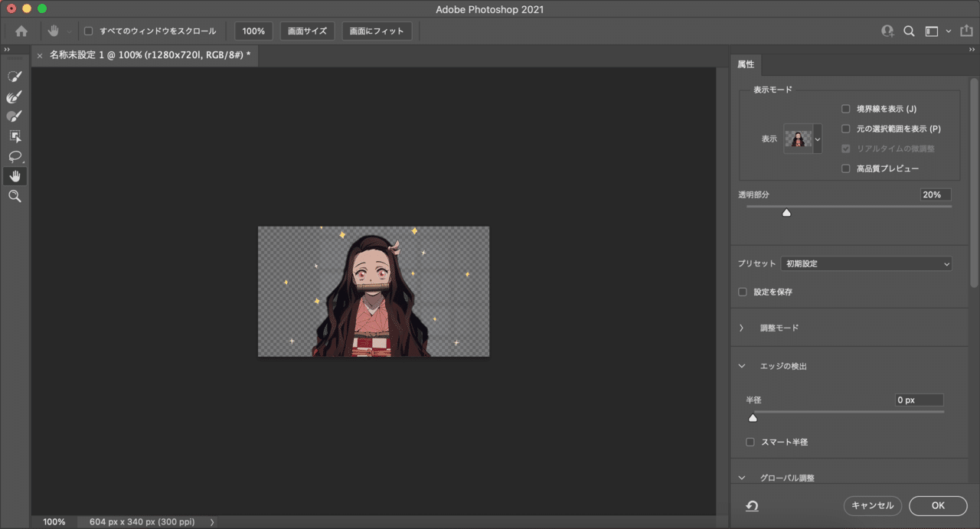980x529 pixels.
Task: Enable the スマート半径 checkbox
Action: click(x=750, y=442)
